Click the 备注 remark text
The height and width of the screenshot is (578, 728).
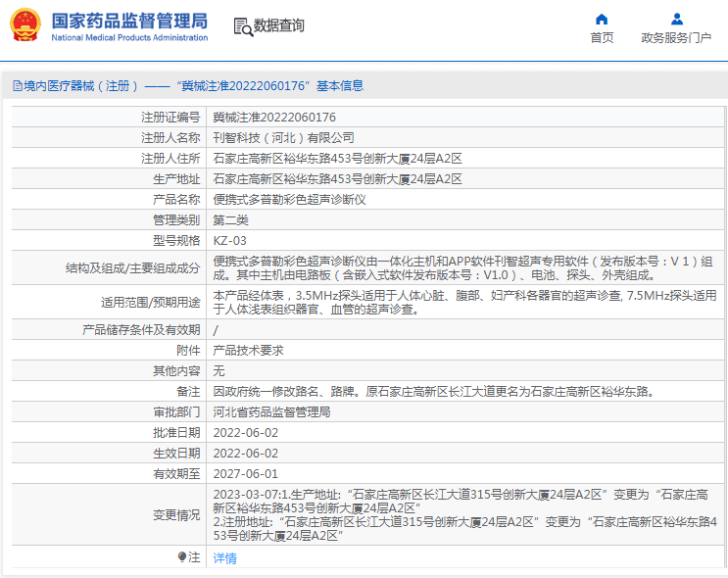coord(434,391)
